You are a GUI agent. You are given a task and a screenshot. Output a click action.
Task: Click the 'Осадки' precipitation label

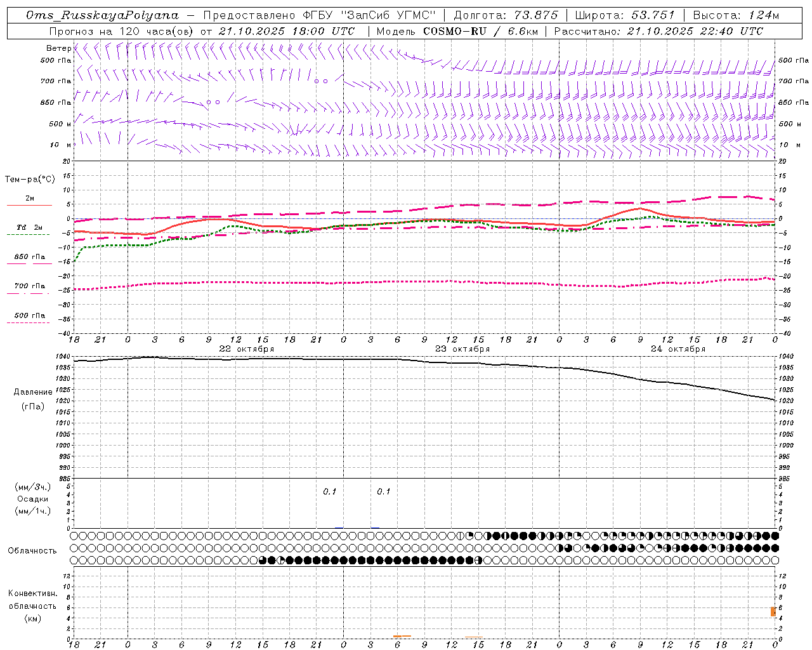coord(33,499)
